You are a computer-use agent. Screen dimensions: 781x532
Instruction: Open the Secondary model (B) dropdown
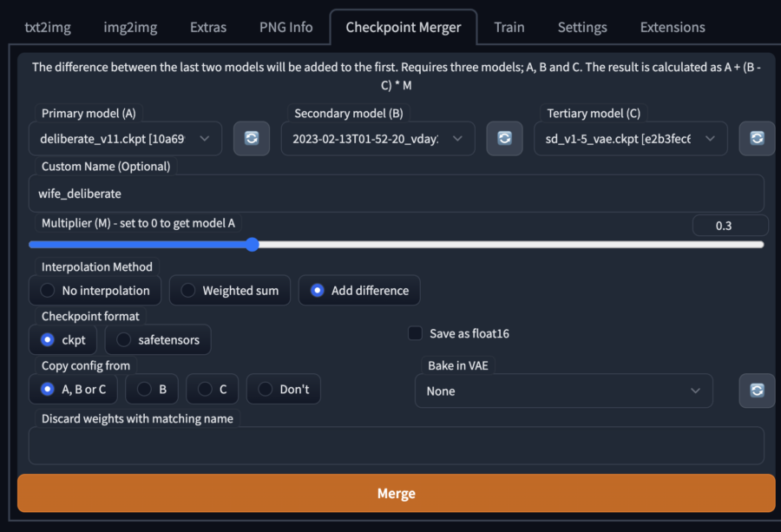pyautogui.click(x=378, y=139)
